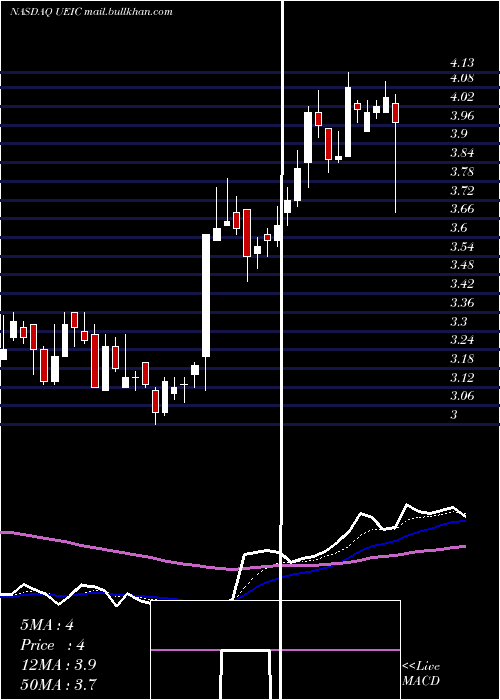Click the 3.42 price axis label
The height and width of the screenshot is (700, 500).
pos(462,283)
